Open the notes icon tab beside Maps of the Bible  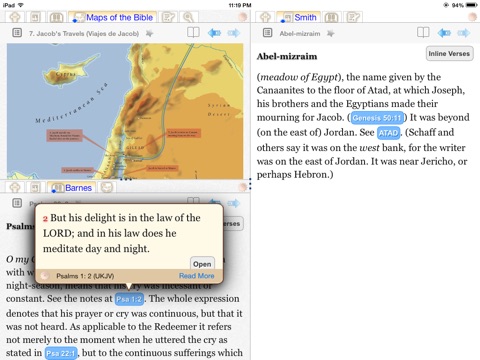point(168,17)
